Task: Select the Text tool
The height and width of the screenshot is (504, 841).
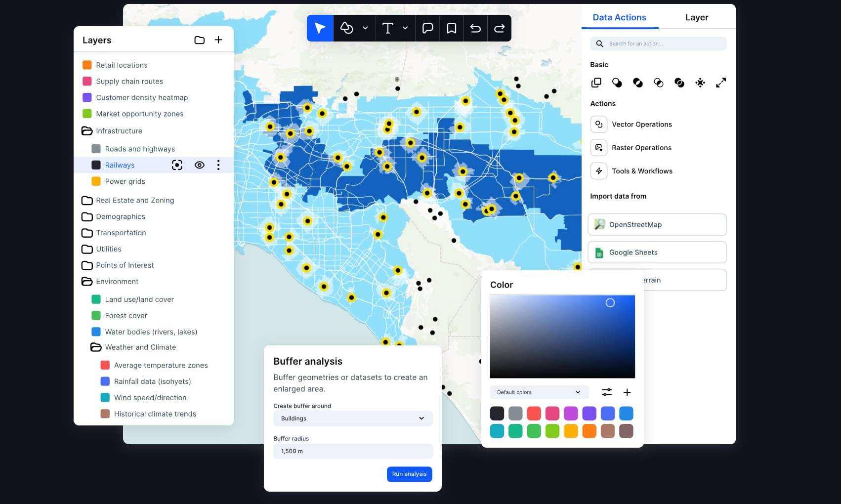Action: [388, 28]
